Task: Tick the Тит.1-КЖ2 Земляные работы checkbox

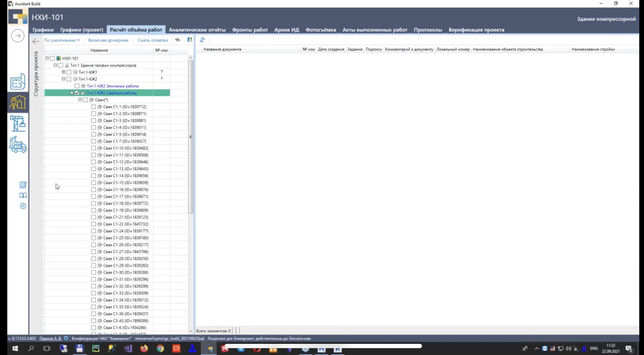Action: (77, 86)
